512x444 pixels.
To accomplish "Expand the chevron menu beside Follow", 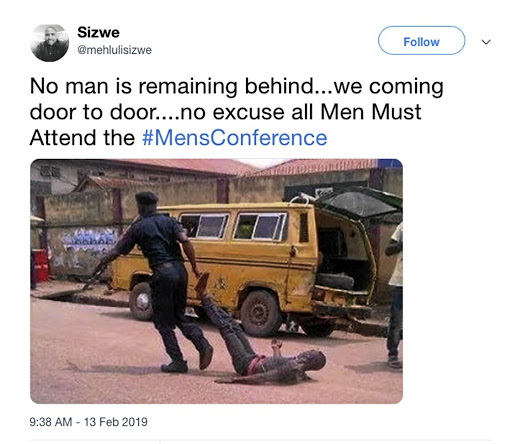I will (486, 42).
